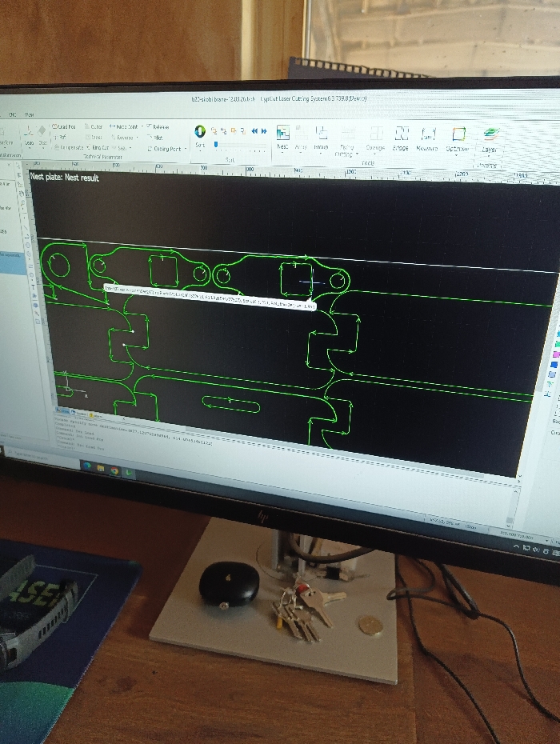Click the Lead Pos button
This screenshot has height=744, width=560.
coord(63,126)
